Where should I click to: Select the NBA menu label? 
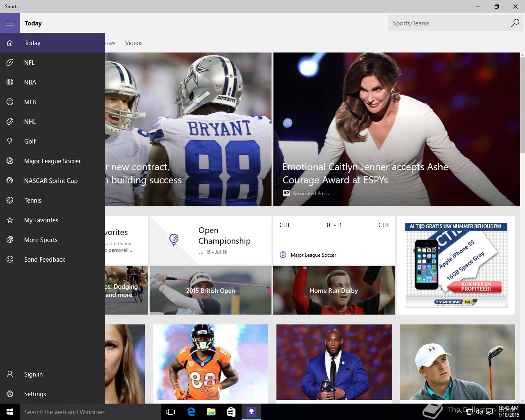(30, 82)
